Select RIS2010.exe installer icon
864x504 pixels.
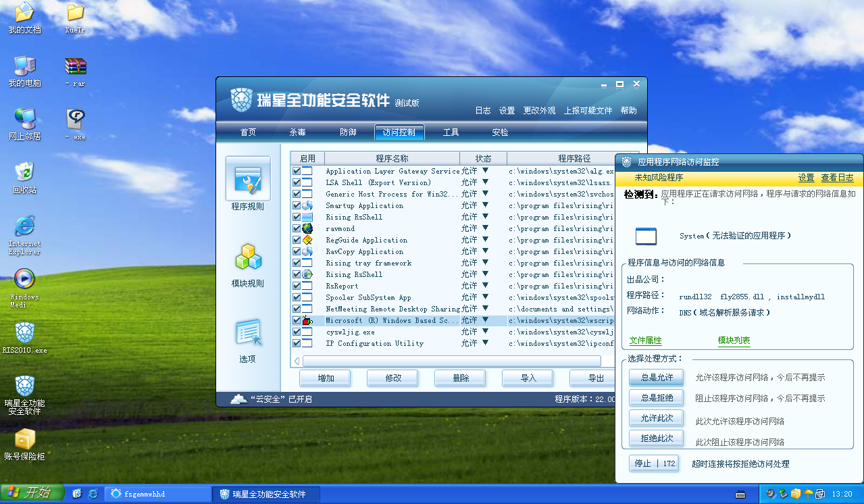click(x=25, y=332)
